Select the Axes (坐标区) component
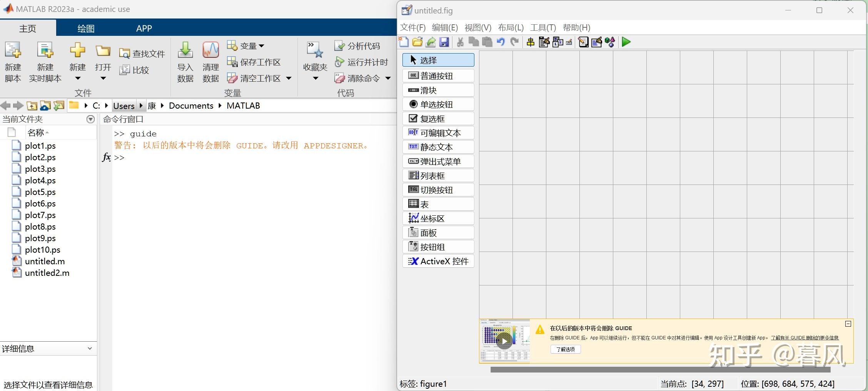The image size is (868, 391). tap(438, 218)
